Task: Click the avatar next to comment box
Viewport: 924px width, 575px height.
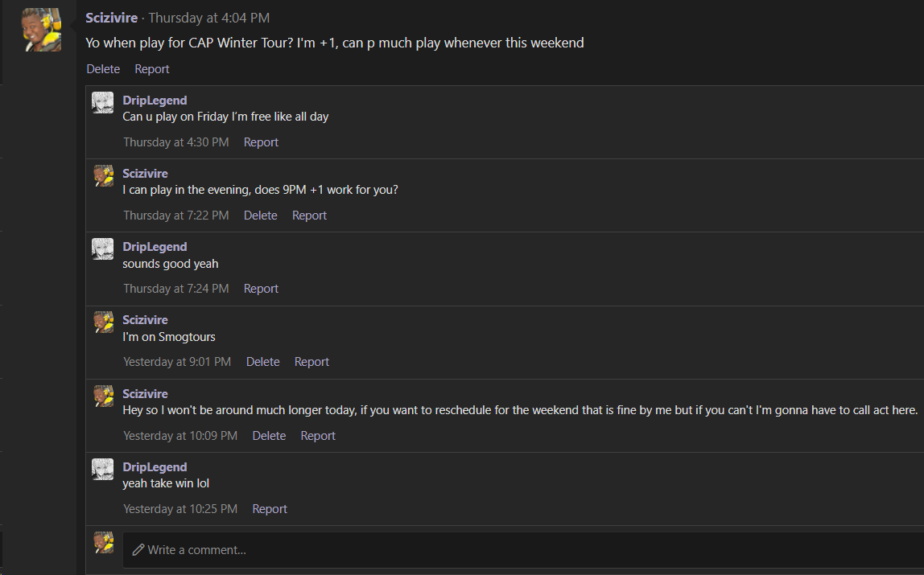Action: point(104,543)
